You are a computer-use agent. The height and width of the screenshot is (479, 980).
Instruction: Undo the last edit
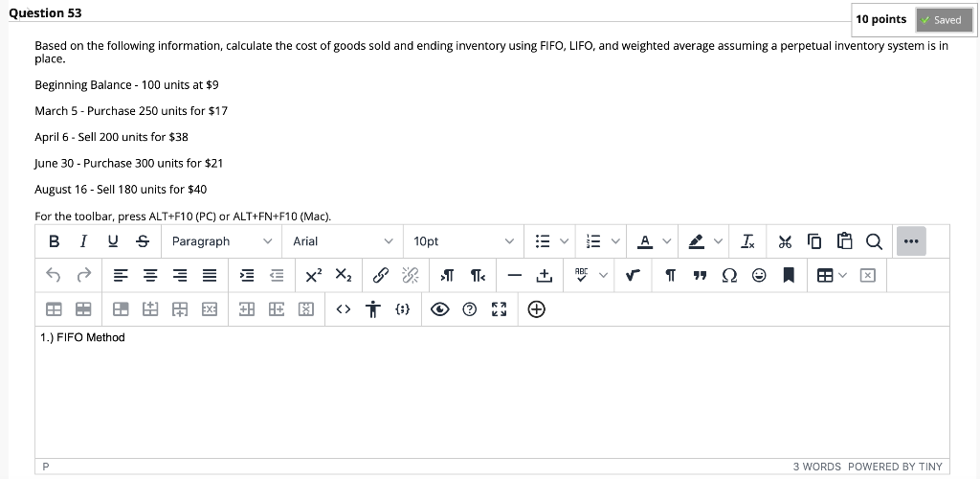pyautogui.click(x=54, y=275)
